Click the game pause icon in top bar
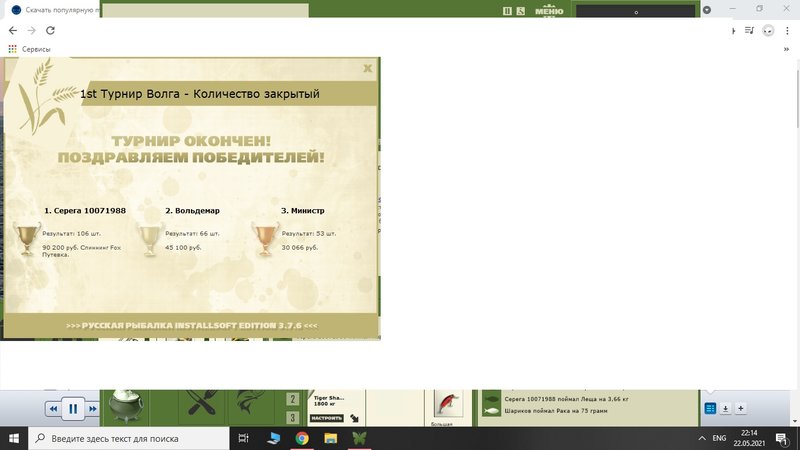This screenshot has height=450, width=800. coord(507,11)
